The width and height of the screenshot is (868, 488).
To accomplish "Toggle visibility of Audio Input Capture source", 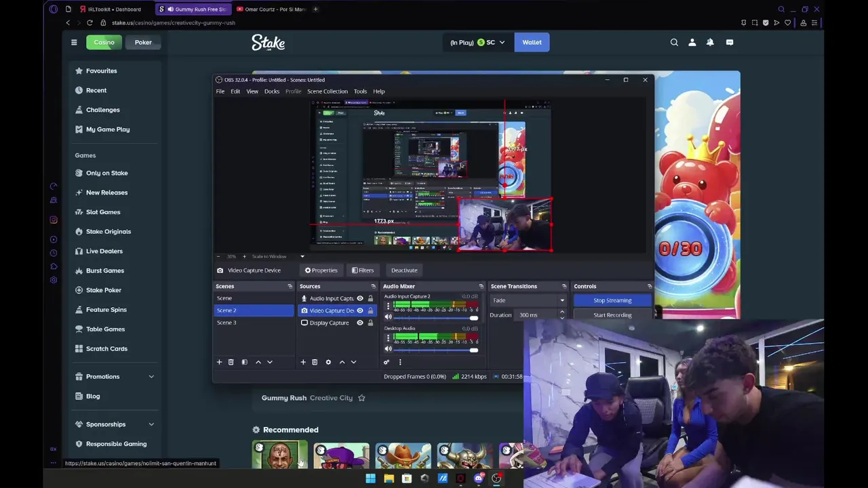I will pyautogui.click(x=360, y=298).
